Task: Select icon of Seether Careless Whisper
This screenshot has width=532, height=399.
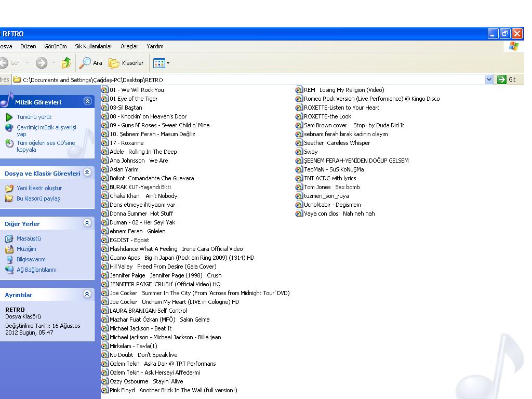Action: click(299, 143)
